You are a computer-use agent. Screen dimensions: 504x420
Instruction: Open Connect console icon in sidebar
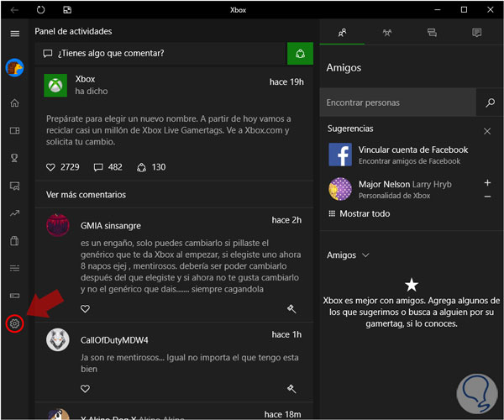(x=14, y=296)
